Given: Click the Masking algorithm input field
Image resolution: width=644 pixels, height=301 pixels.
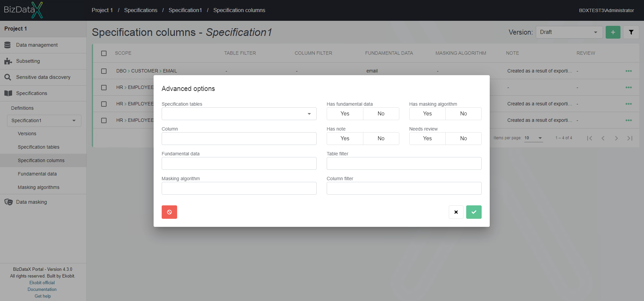Looking at the screenshot, I should 239,188.
